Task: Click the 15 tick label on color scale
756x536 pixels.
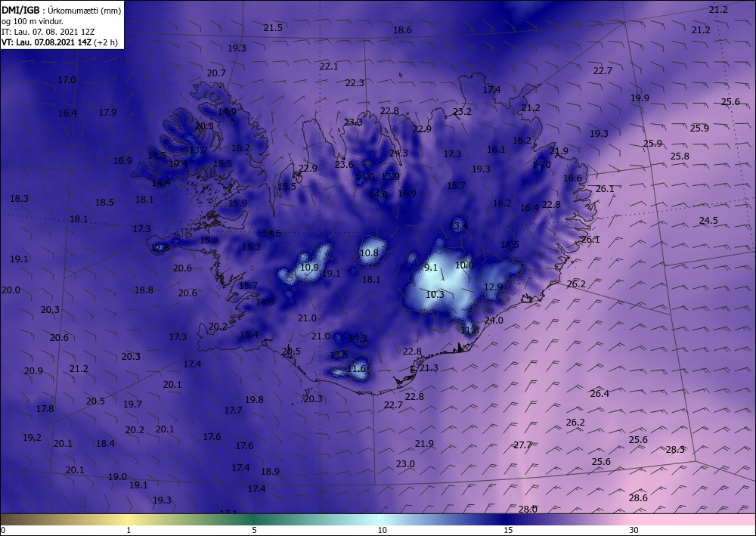Action: click(x=508, y=530)
